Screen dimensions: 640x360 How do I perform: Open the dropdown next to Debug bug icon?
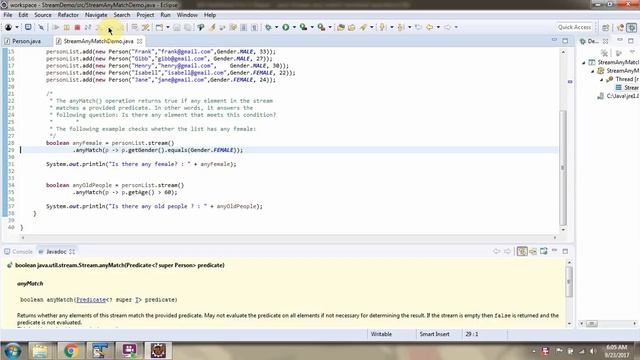coord(276,27)
